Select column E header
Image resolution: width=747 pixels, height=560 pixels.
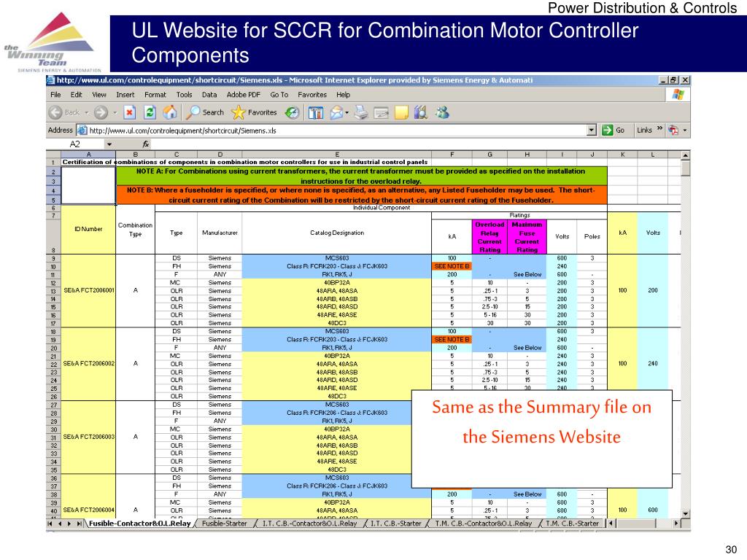(337, 155)
